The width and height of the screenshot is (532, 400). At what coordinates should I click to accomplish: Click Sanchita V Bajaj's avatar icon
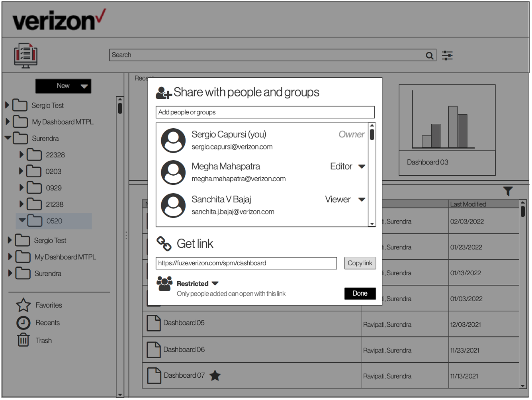point(173,205)
